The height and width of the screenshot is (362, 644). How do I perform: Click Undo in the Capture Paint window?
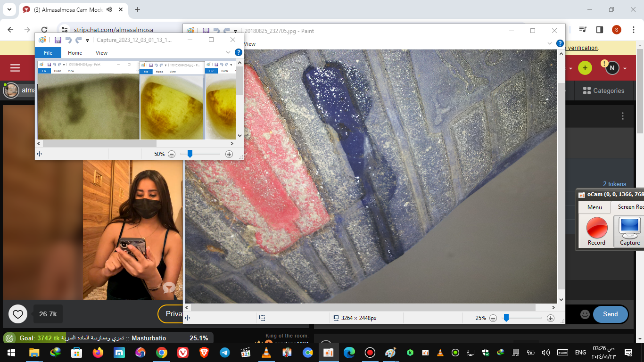pos(68,40)
